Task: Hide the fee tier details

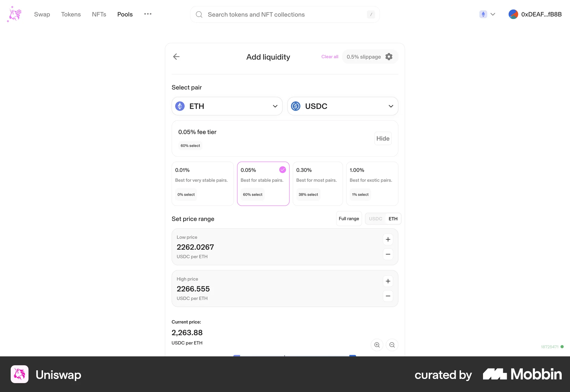Action: pyautogui.click(x=382, y=138)
